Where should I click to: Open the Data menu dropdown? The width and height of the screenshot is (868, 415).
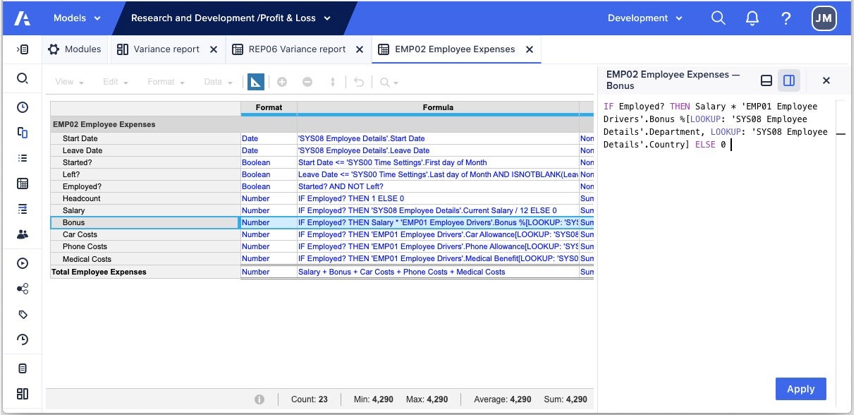tap(218, 82)
